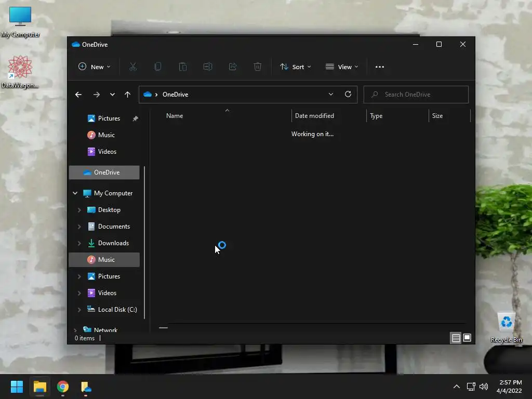Expand address bar history dropdown
Image resolution: width=532 pixels, height=399 pixels.
[x=331, y=95]
